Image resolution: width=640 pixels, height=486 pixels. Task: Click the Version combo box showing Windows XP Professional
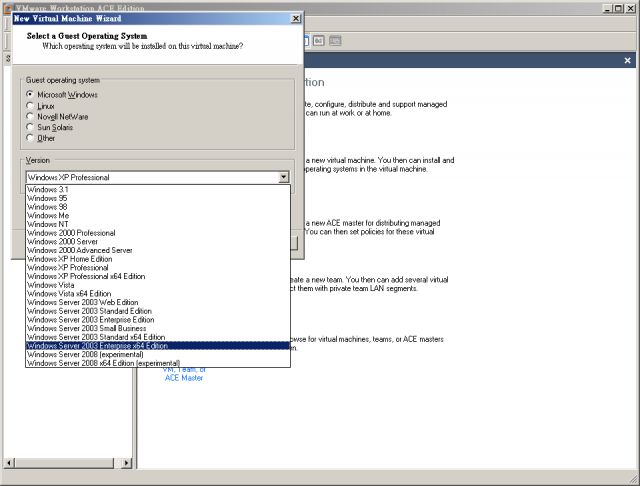158,177
